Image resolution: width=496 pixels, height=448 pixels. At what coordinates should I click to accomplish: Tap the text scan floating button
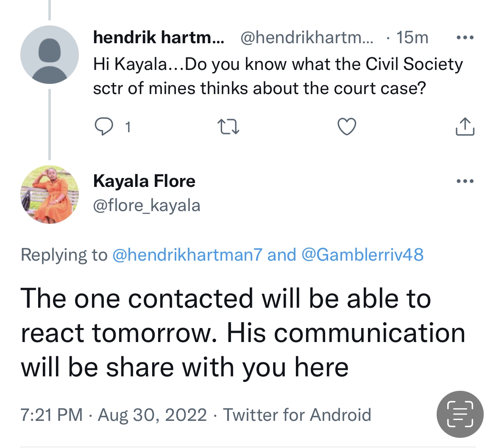pos(460,414)
